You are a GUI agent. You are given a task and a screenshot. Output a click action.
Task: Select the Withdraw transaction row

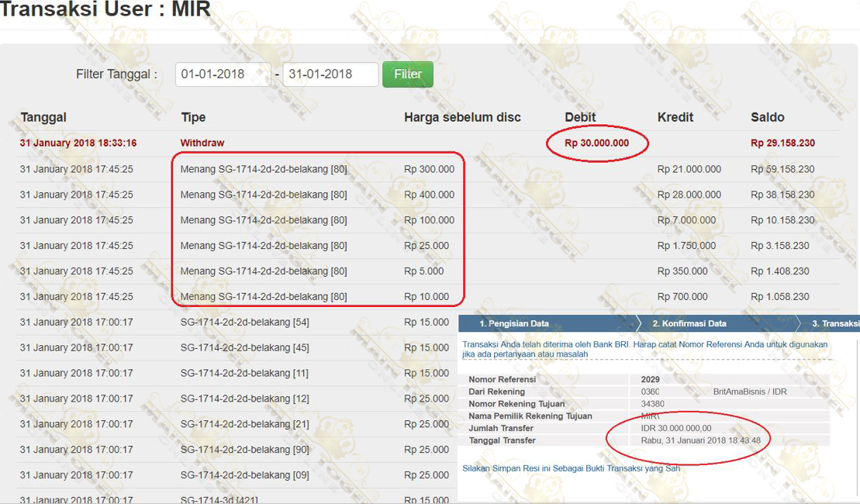202,143
